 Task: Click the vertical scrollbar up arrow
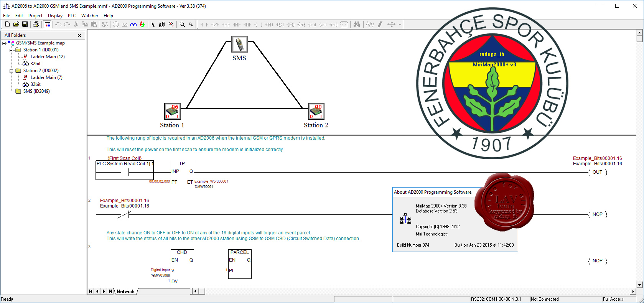639,33
